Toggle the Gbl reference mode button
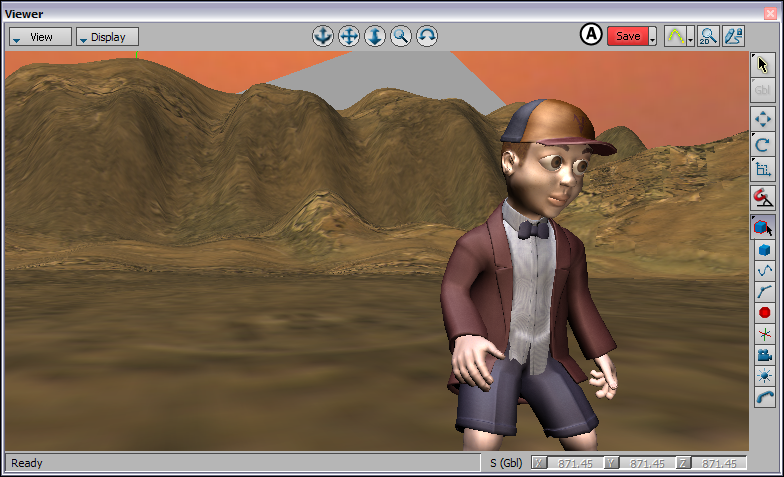784x477 pixels. pyautogui.click(x=762, y=90)
